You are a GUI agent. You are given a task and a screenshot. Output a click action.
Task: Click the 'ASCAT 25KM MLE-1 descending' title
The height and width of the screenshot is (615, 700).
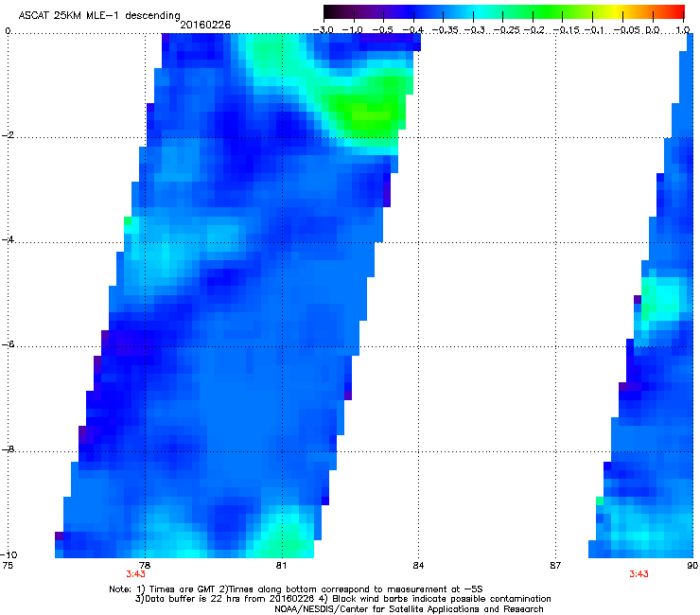pyautogui.click(x=99, y=16)
